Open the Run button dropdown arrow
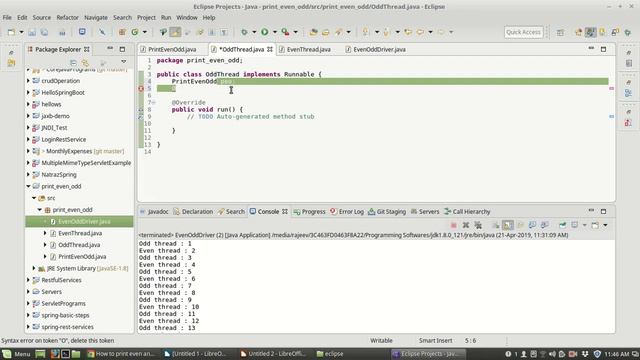The height and width of the screenshot is (360, 640). pyautogui.click(x=275, y=32)
